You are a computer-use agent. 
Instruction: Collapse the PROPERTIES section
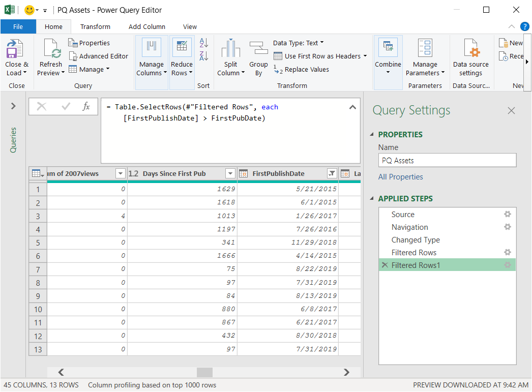coord(371,134)
